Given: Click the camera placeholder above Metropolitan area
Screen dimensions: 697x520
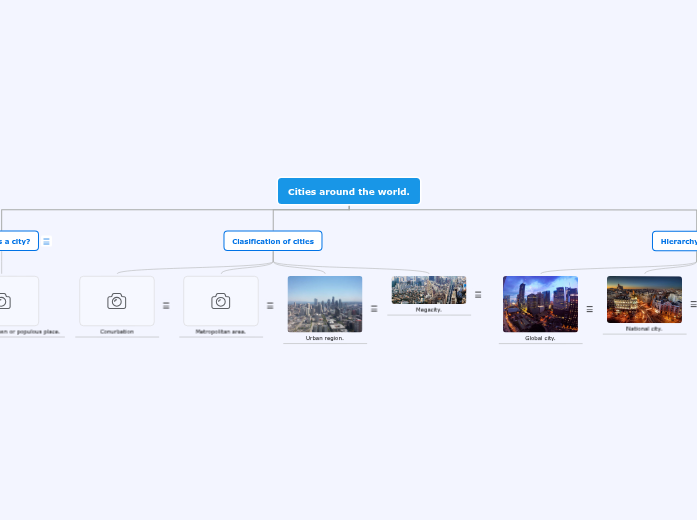Looking at the screenshot, I should pos(221,301).
